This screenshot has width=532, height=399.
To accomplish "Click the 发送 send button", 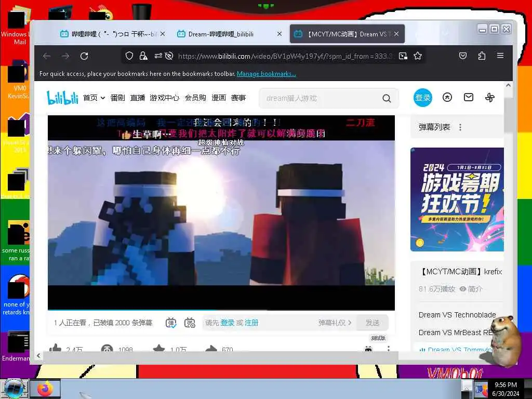I will click(x=372, y=323).
